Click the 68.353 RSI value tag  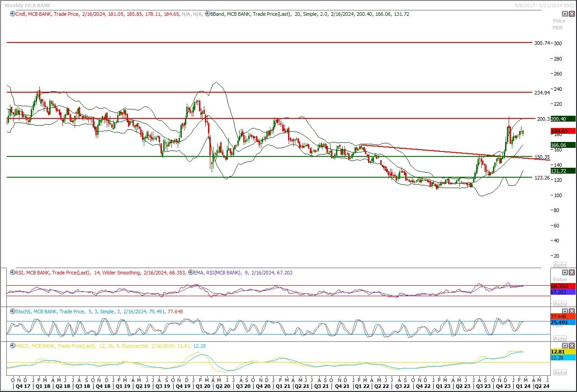(x=562, y=286)
